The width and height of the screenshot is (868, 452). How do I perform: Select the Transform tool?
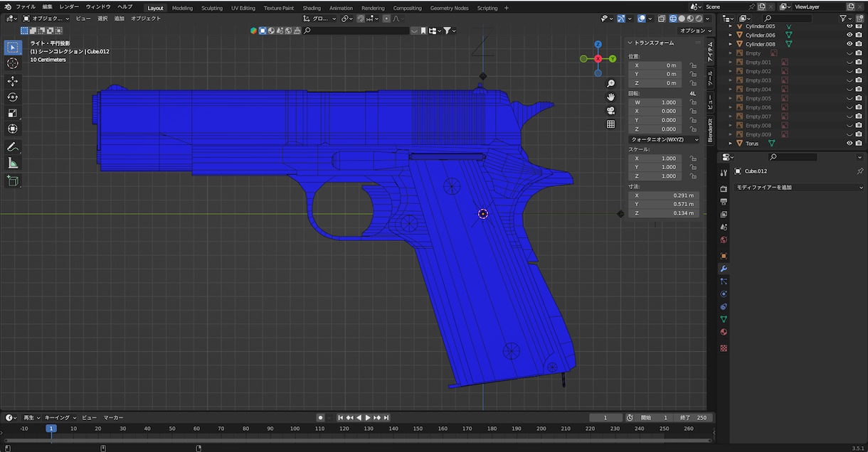click(x=13, y=129)
